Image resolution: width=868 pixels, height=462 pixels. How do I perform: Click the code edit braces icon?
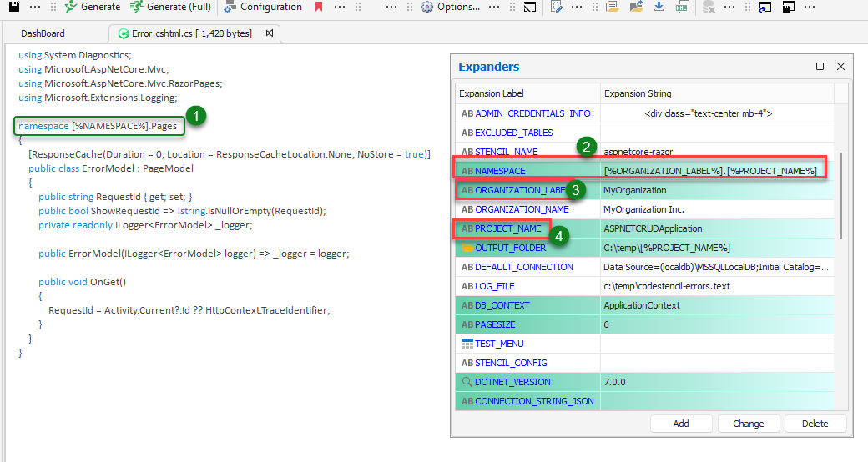[x=557, y=7]
